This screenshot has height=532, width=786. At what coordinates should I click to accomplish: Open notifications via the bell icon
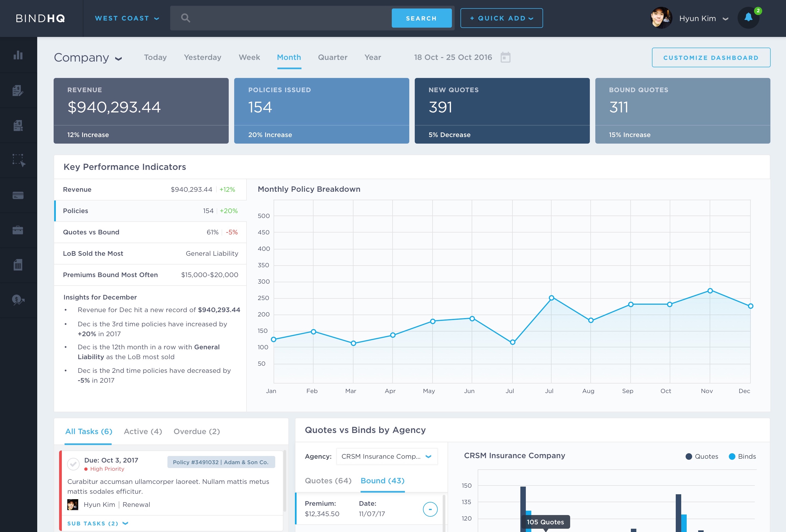tap(748, 18)
